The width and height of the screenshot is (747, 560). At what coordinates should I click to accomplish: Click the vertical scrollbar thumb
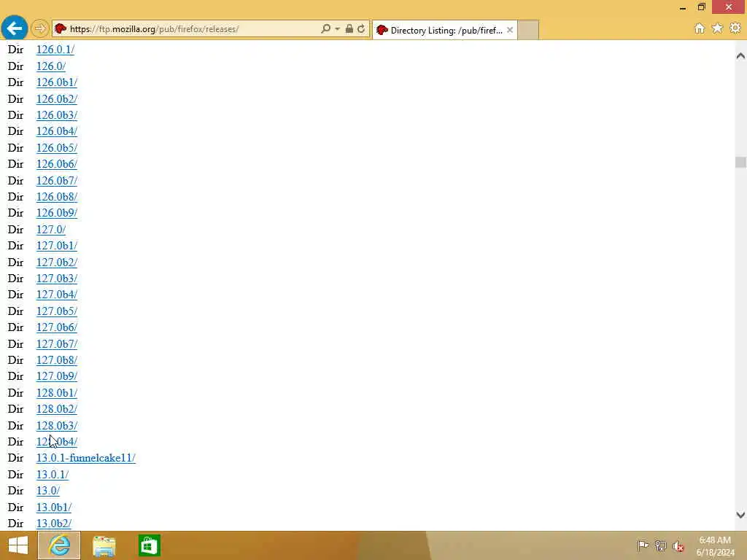click(x=740, y=163)
